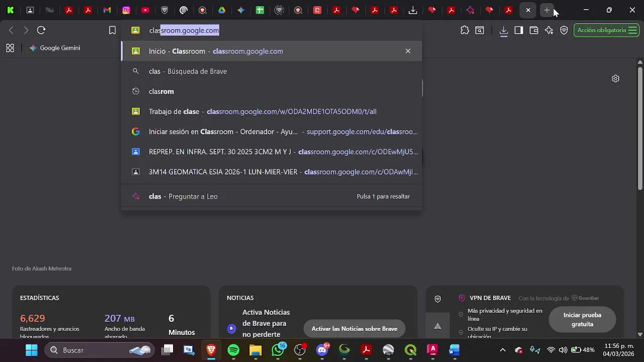Viewport: 644px width, 362px height.
Task: Open Iniciar sesión en Classroom support suggestion
Action: [x=271, y=131]
